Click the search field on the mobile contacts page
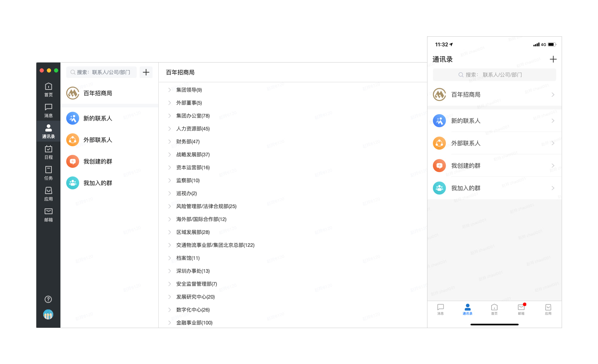 [494, 75]
